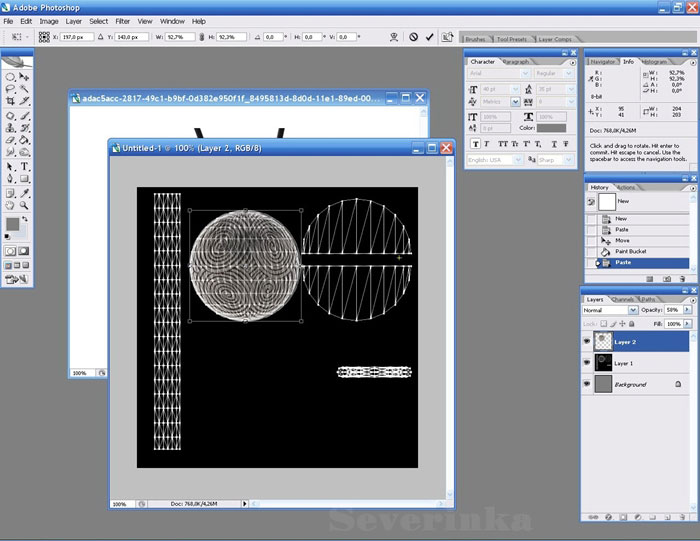
Task: Click the trash icon in the Layers panel
Action: [685, 517]
